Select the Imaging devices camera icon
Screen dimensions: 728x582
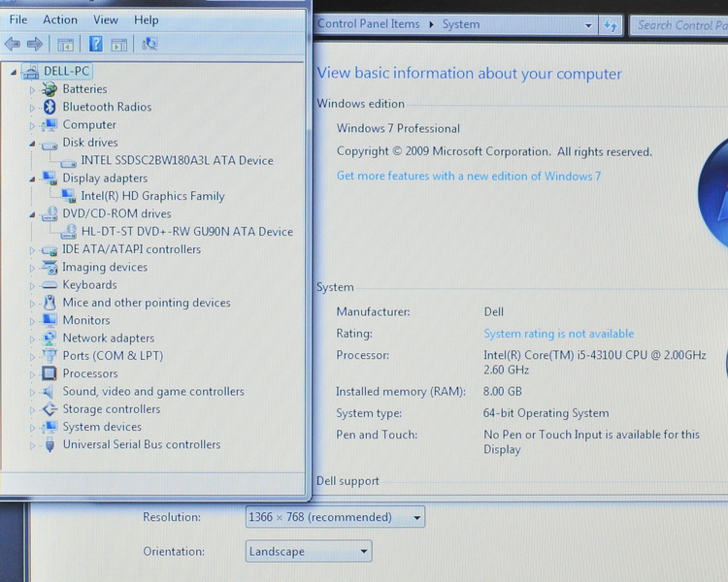pos(50,267)
